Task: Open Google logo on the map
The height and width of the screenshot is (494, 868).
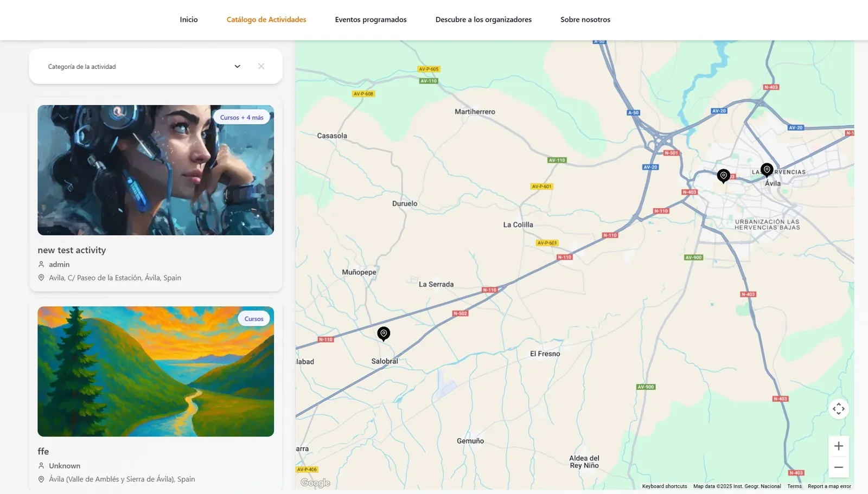Action: coord(315,483)
